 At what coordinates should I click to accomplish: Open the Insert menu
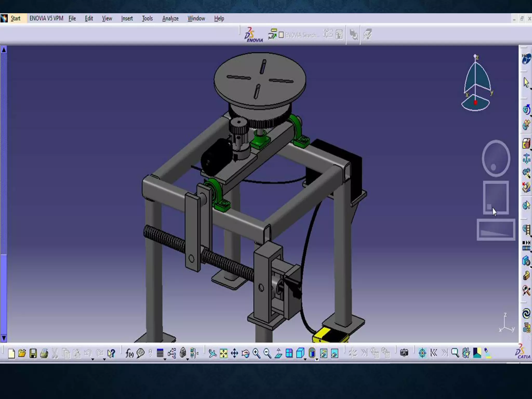[x=127, y=18]
